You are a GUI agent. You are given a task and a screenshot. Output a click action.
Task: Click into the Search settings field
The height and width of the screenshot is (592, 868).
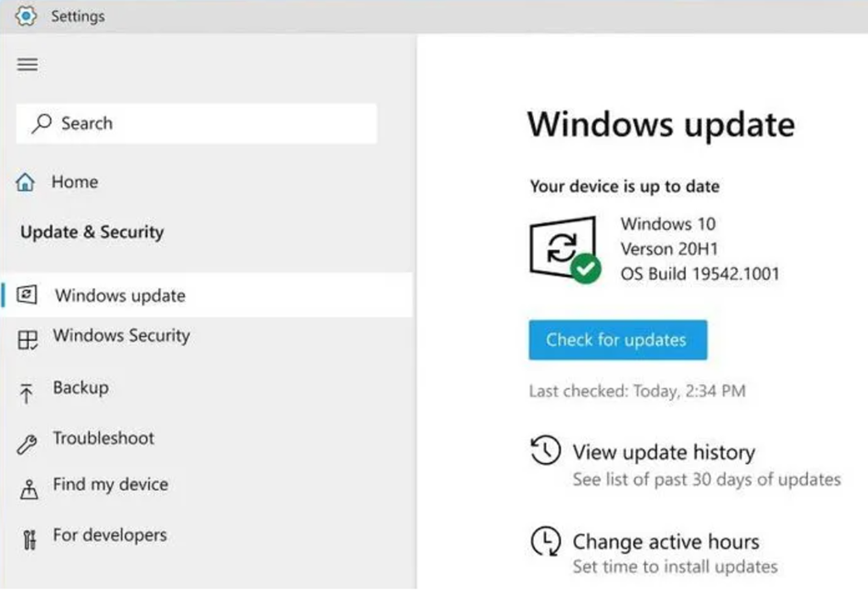click(196, 124)
